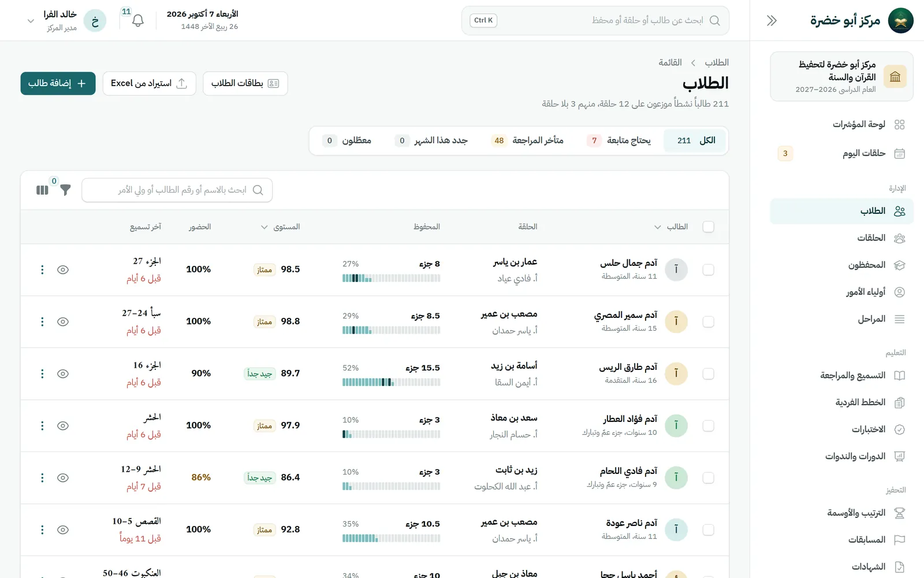Open the center selector مركز أبو خضرة لتحفيظ القرآن
Image resolution: width=924 pixels, height=578 pixels.
tap(841, 76)
